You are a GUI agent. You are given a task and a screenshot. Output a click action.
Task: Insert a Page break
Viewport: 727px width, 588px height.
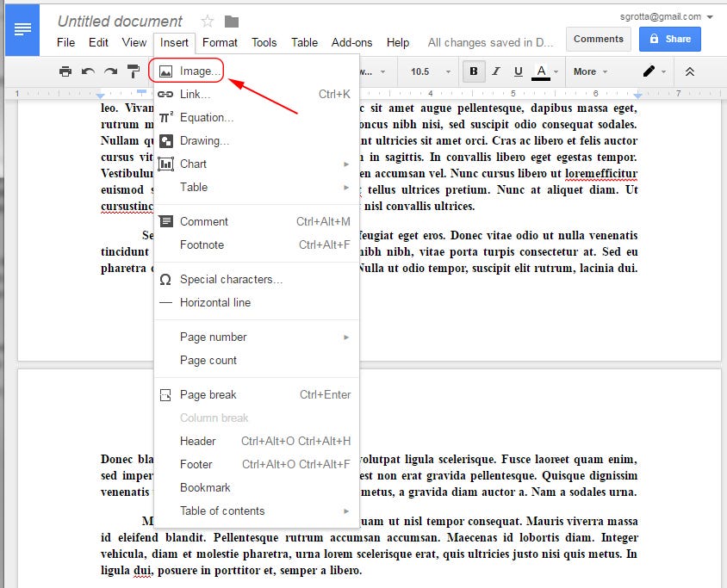pyautogui.click(x=257, y=394)
